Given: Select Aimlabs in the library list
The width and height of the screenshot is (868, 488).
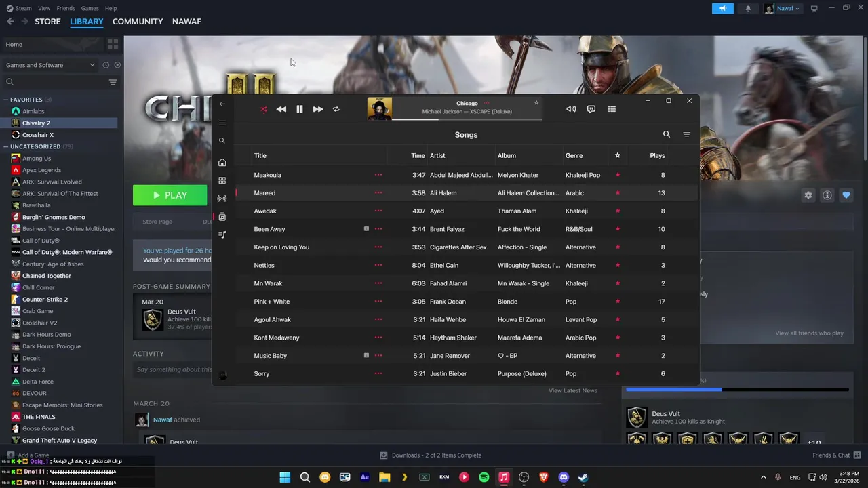Looking at the screenshot, I should tap(33, 111).
